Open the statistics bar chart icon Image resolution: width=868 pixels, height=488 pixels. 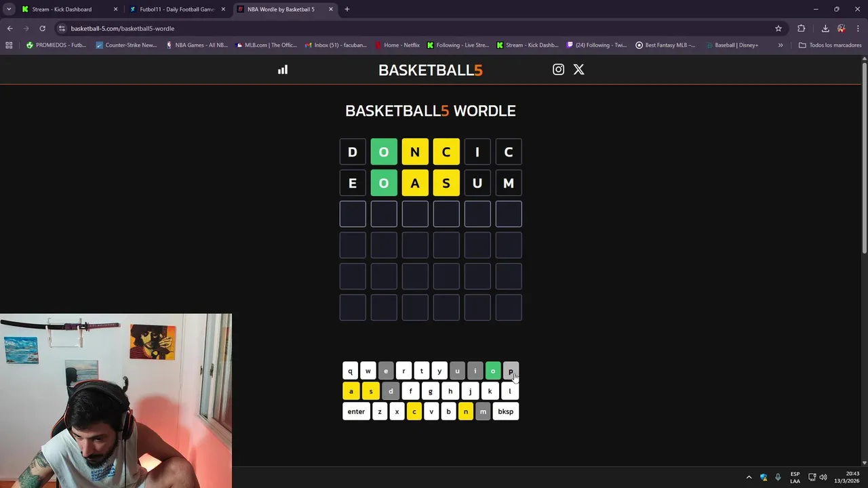(283, 70)
